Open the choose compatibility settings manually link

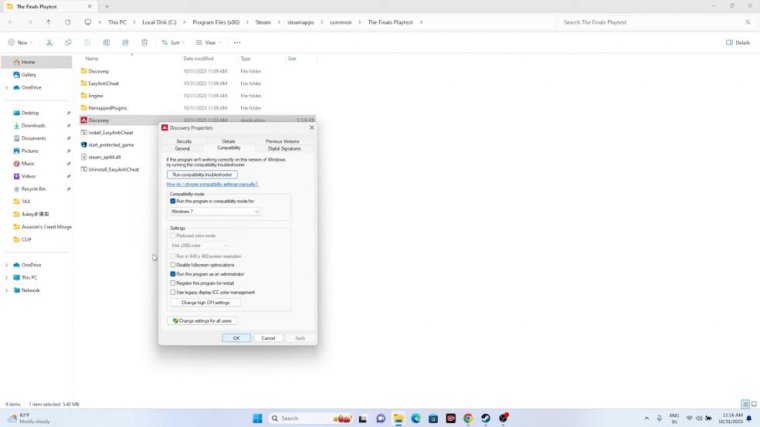click(x=212, y=184)
